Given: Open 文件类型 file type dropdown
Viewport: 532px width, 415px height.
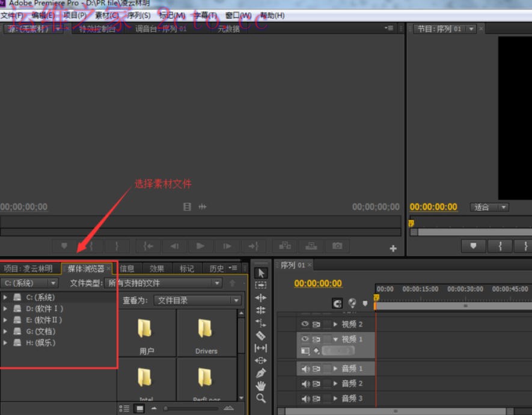Looking at the screenshot, I should 163,283.
